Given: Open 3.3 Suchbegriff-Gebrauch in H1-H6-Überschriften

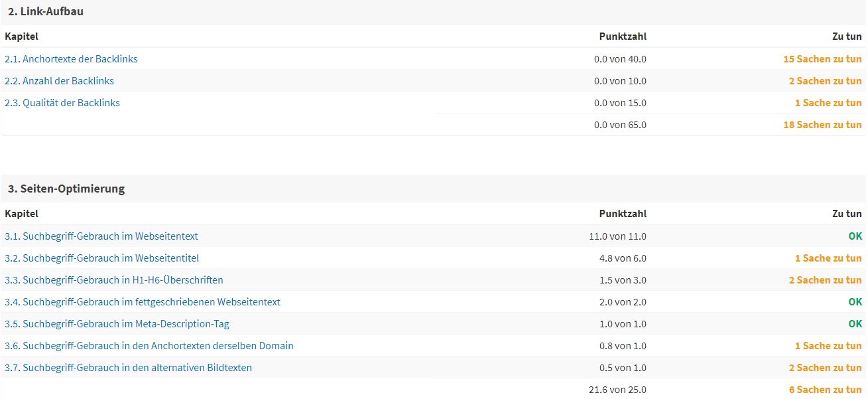Looking at the screenshot, I should [x=114, y=280].
